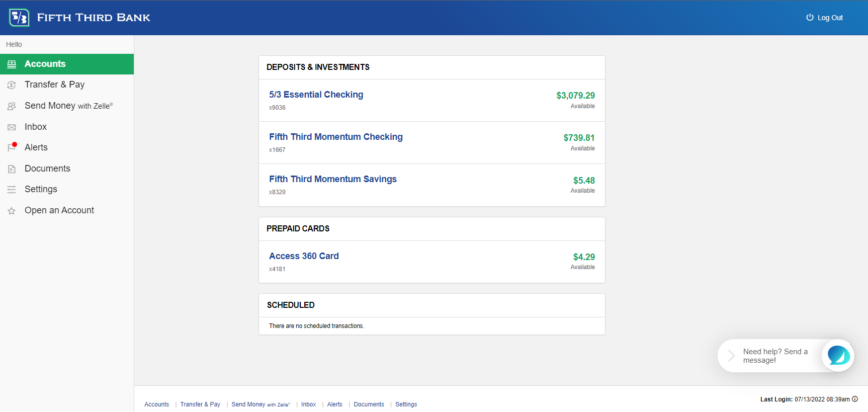Click the $739.81 available balance
Screen dimensions: 868x412
click(x=579, y=138)
